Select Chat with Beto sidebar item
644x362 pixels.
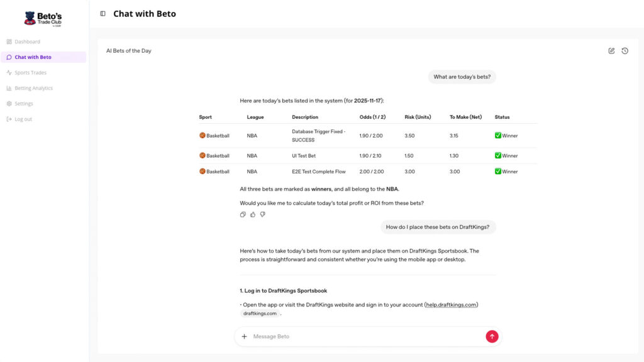(x=33, y=57)
